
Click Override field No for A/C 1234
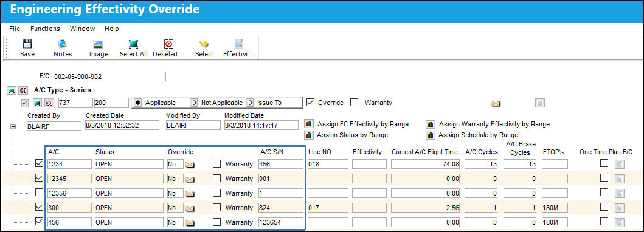point(175,164)
